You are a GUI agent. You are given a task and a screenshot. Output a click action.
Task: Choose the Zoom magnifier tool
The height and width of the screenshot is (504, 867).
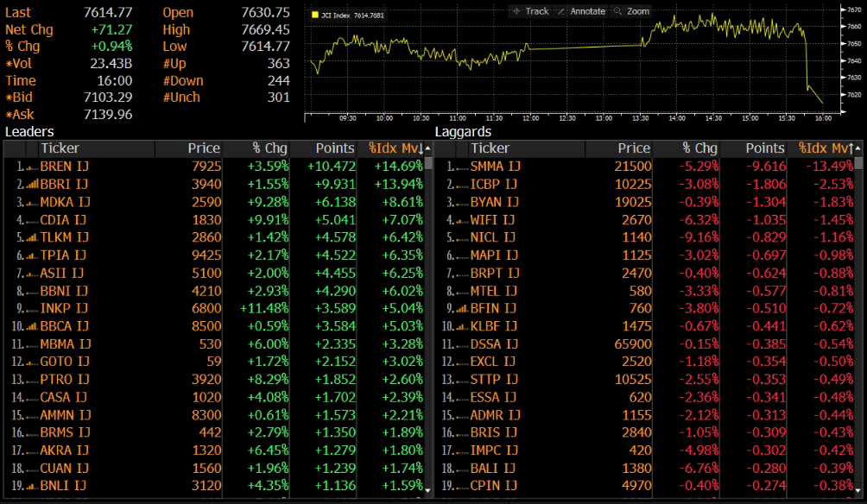(x=631, y=11)
